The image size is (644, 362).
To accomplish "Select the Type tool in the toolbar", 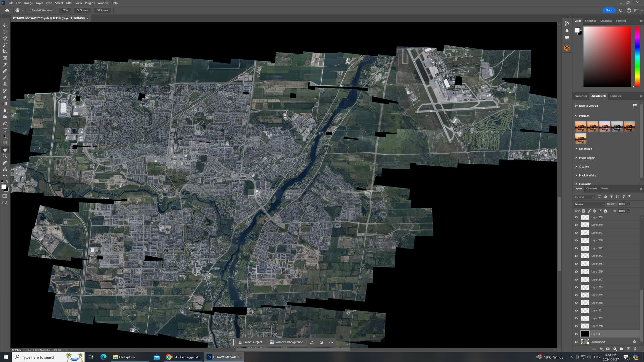I will pos(5,130).
